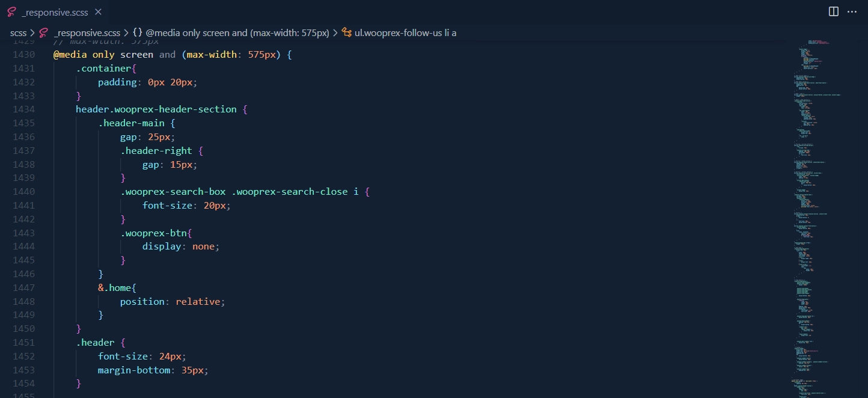Click the Split Editor Right icon
Image resolution: width=868 pixels, height=398 pixels.
[x=833, y=11]
